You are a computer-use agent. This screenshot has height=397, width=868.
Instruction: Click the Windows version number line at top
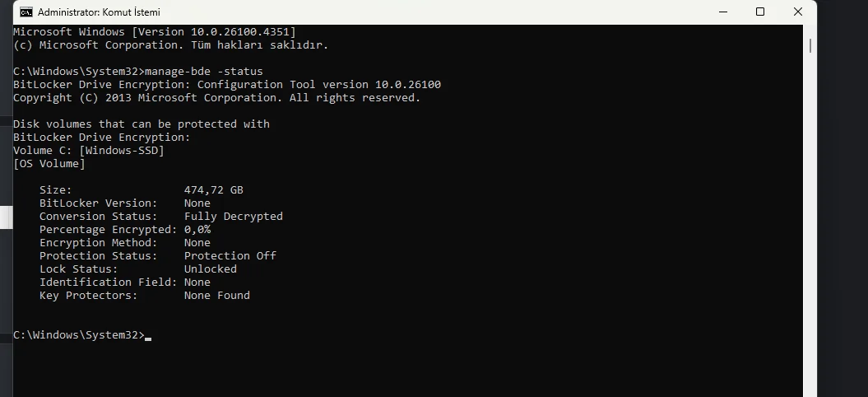tap(154, 32)
